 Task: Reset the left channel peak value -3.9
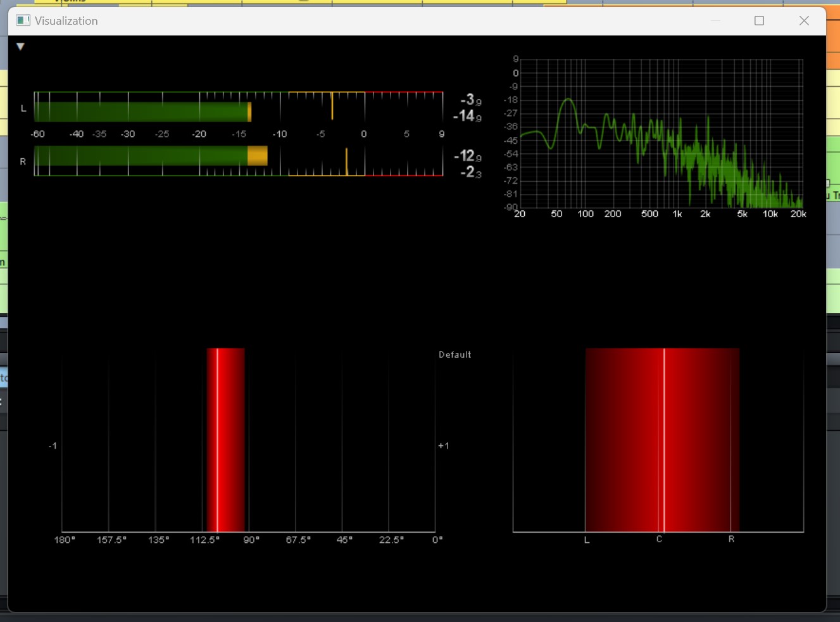coord(470,100)
